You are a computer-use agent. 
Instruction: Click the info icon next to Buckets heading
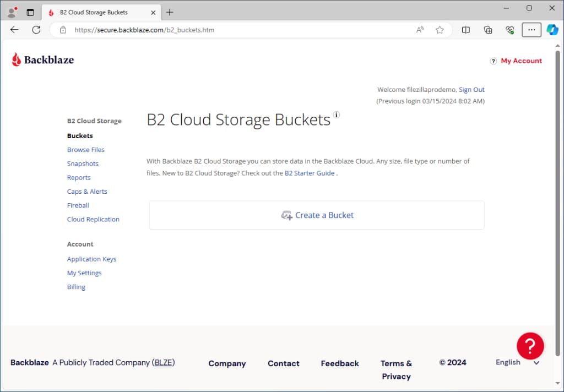click(x=337, y=115)
